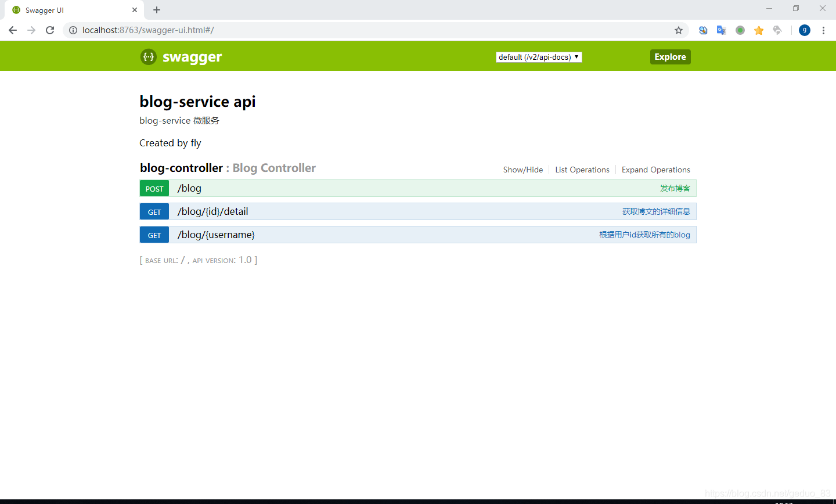The height and width of the screenshot is (504, 836).
Task: Restore down the browser window
Action: point(796,9)
